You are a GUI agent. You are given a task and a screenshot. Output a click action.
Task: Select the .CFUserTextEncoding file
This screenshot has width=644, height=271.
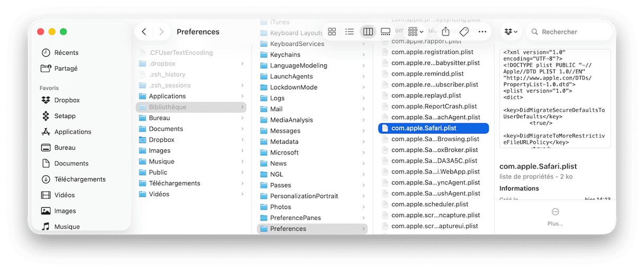(181, 53)
